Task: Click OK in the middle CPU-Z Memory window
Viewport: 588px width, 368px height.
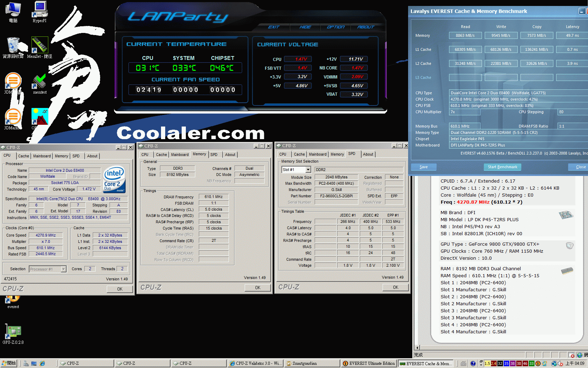Action: (258, 288)
